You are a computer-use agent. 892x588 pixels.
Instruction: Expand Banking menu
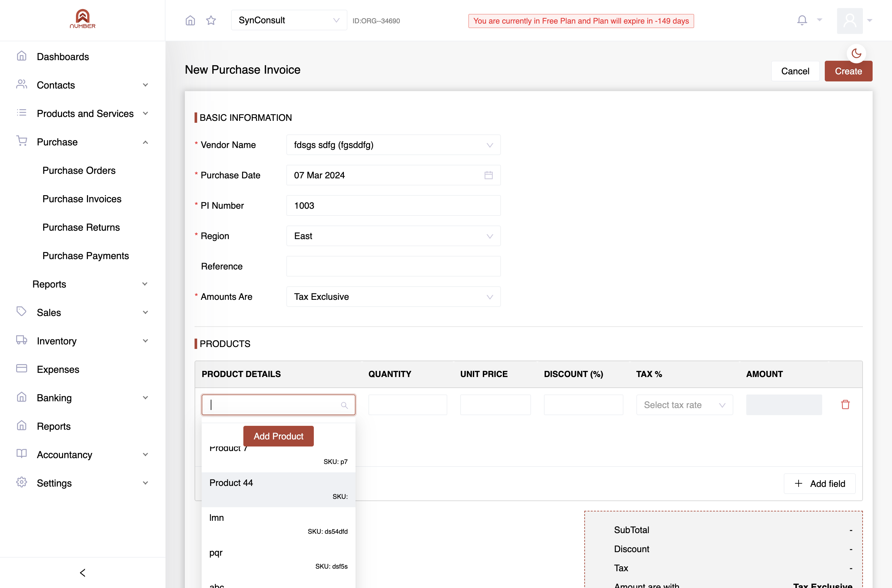pyautogui.click(x=82, y=398)
